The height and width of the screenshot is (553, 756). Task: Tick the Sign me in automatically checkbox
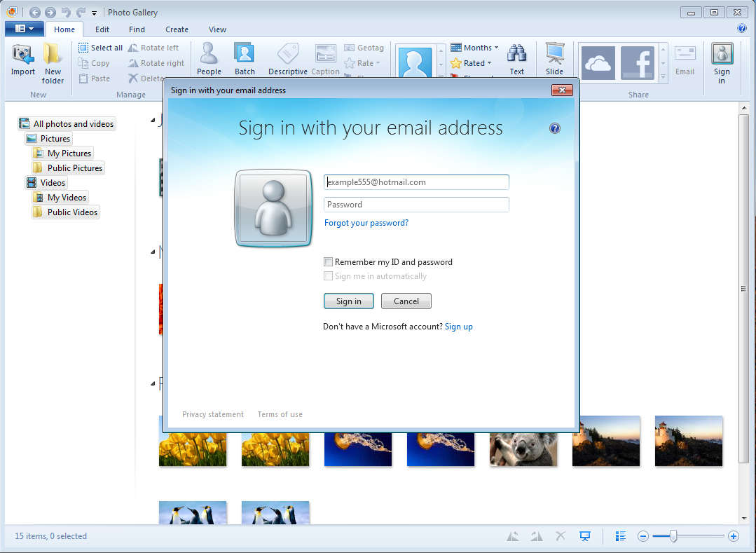click(x=328, y=276)
